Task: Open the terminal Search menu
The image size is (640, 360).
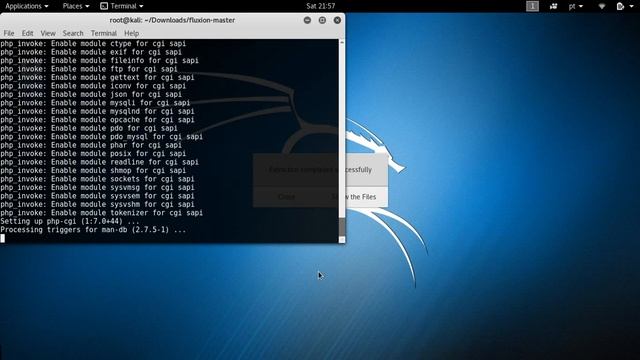Action: [73, 33]
